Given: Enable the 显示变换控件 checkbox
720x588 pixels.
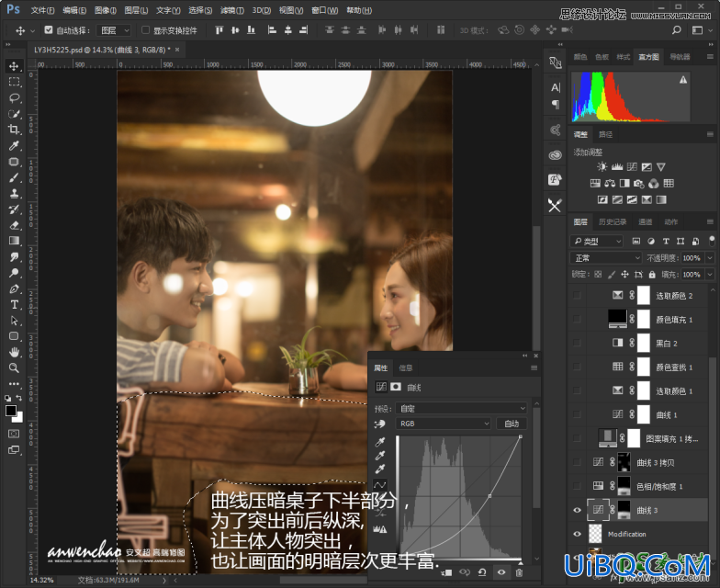Looking at the screenshot, I should coord(145,29).
